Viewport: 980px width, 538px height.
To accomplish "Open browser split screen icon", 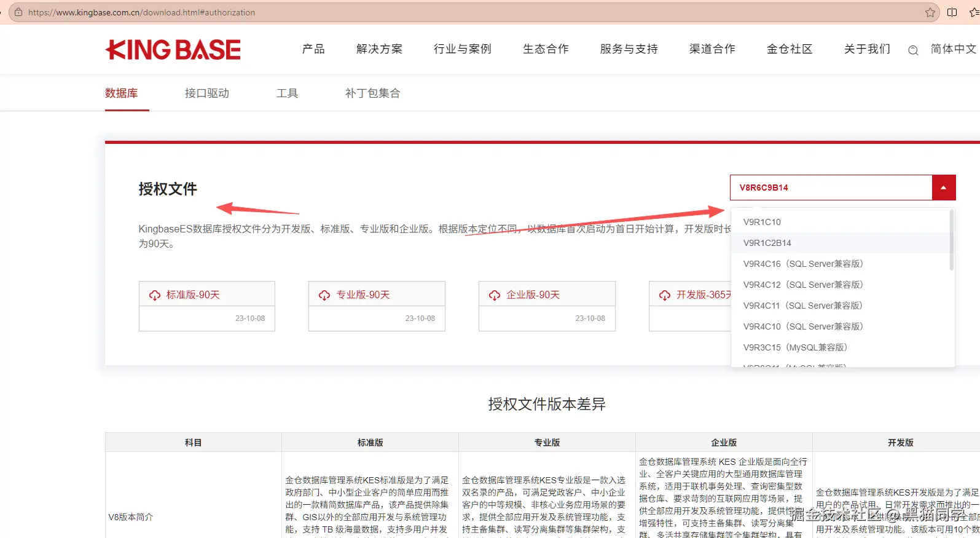I will coord(952,12).
